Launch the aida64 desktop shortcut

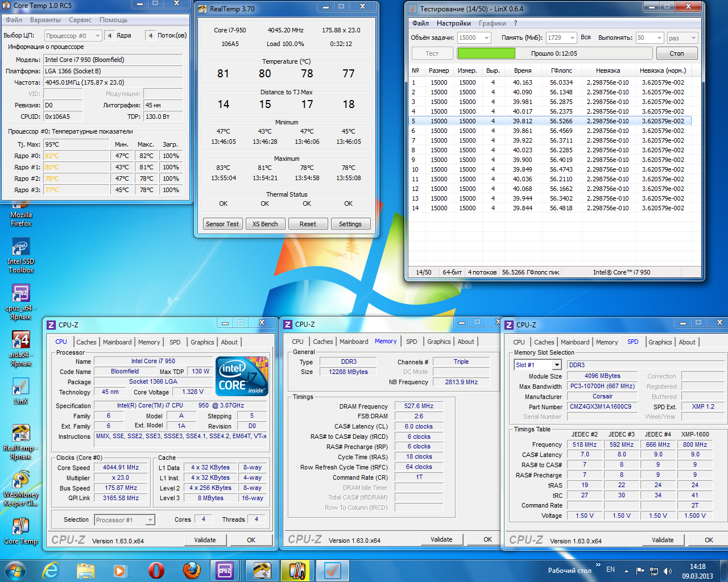20,348
